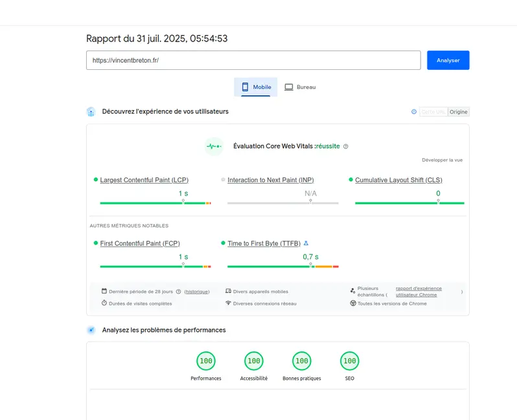This screenshot has height=420, width=517.
Task: Switch to the Mobile tab
Action: coord(255,87)
